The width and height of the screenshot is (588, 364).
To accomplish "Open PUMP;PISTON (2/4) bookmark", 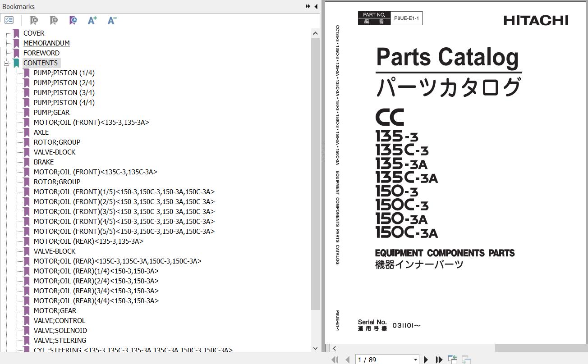I will (x=64, y=82).
